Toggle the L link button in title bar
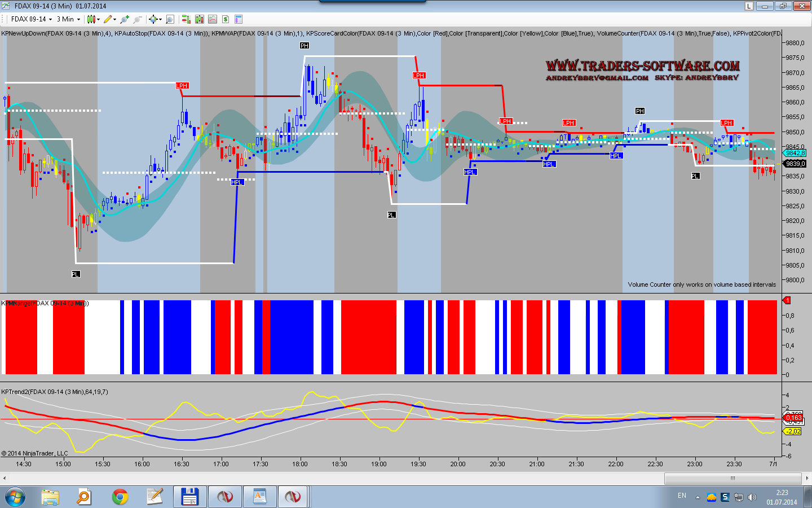 click(x=749, y=6)
